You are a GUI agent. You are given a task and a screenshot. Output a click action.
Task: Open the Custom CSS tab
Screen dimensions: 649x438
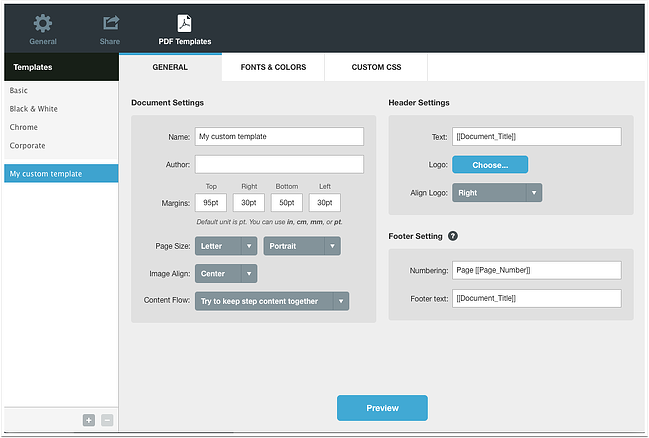(x=376, y=67)
